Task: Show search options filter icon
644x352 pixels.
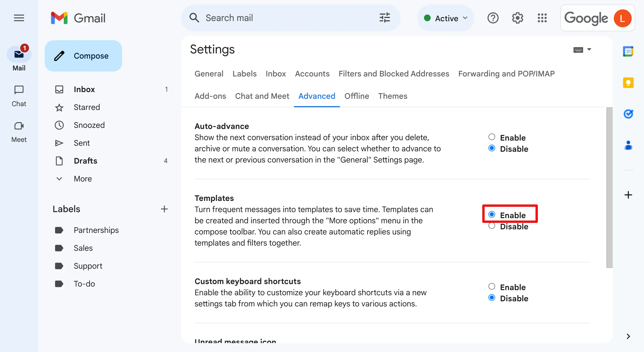Action: (385, 18)
